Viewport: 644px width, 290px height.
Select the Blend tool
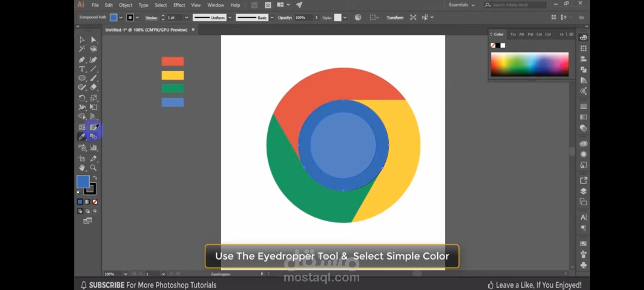coord(93,136)
